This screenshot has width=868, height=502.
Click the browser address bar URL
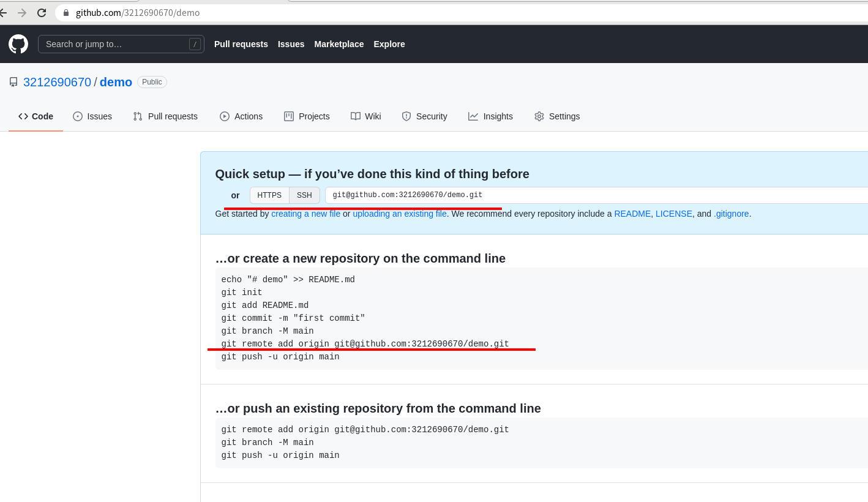pyautogui.click(x=138, y=13)
